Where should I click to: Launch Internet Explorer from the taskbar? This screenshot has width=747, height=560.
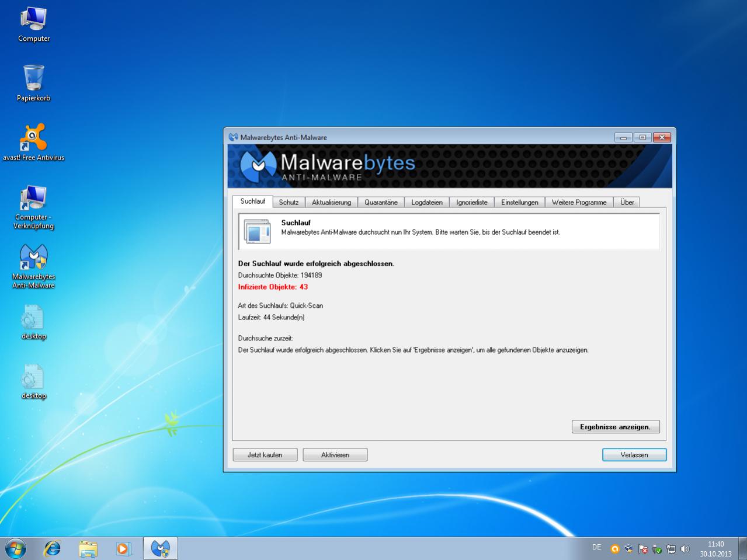(53, 548)
